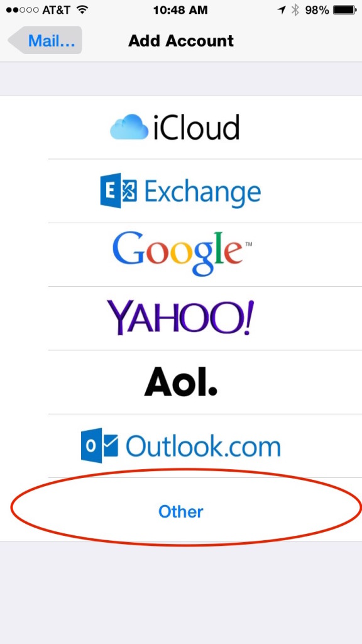This screenshot has height=644, width=362.
Task: Tap the iCloud cloud icon
Action: coord(129,127)
